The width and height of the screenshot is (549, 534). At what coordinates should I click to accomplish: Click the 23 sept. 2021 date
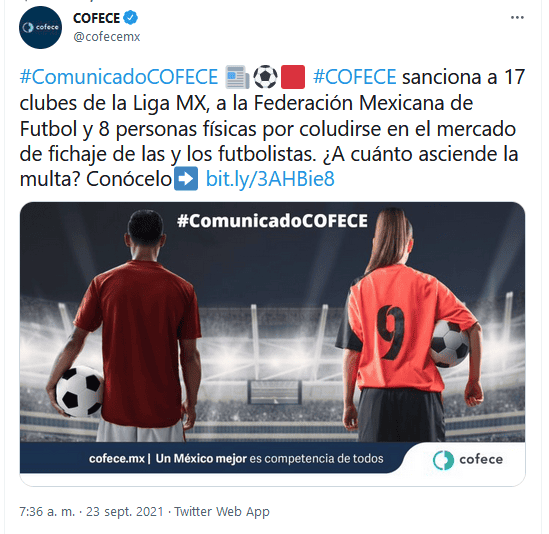click(x=125, y=512)
